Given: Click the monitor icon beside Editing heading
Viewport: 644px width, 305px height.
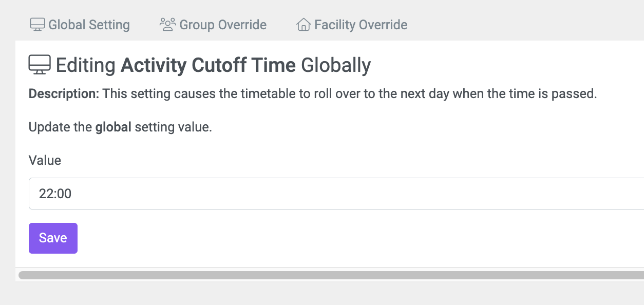Looking at the screenshot, I should pyautogui.click(x=40, y=65).
